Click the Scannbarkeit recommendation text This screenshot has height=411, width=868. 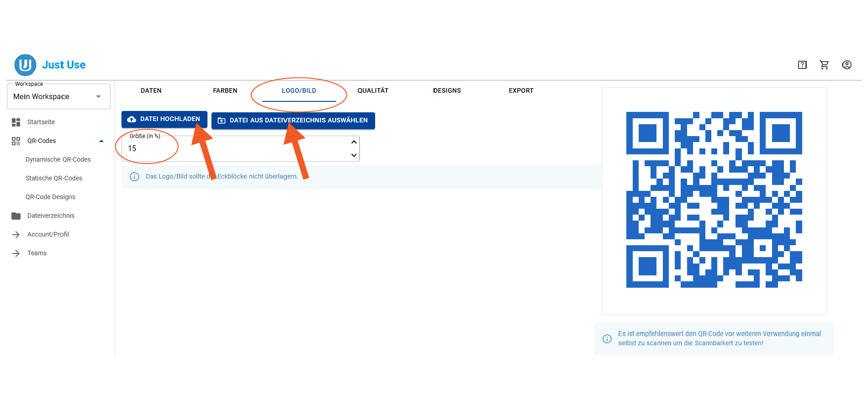click(x=719, y=338)
